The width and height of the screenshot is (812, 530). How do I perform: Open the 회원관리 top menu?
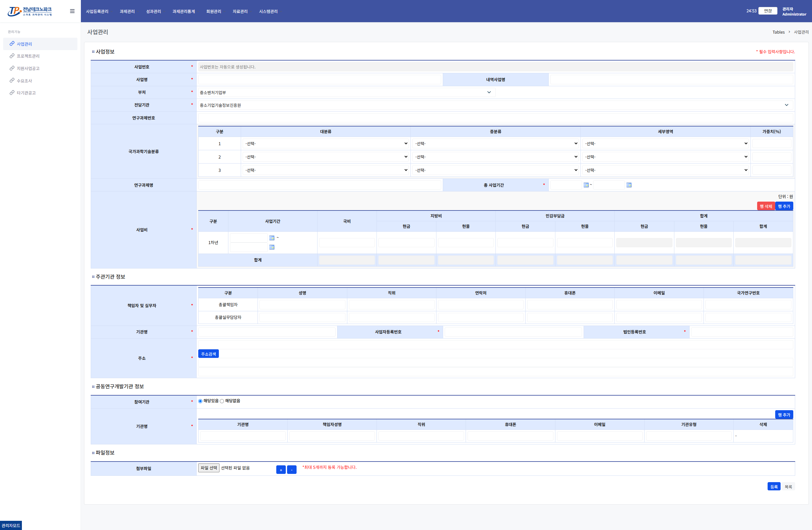tap(213, 11)
